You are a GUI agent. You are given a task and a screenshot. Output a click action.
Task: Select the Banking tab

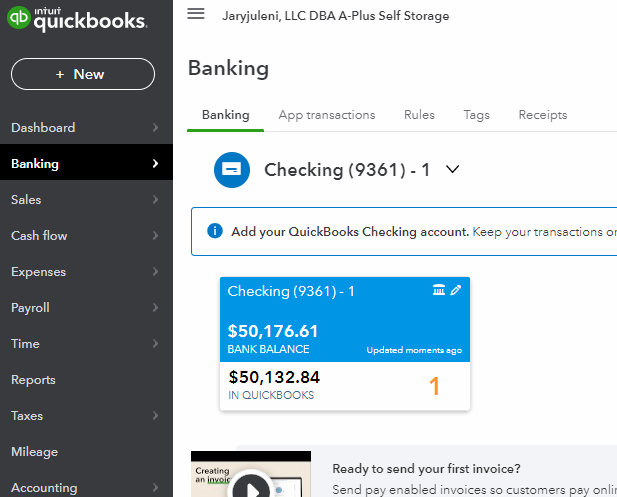tap(225, 115)
